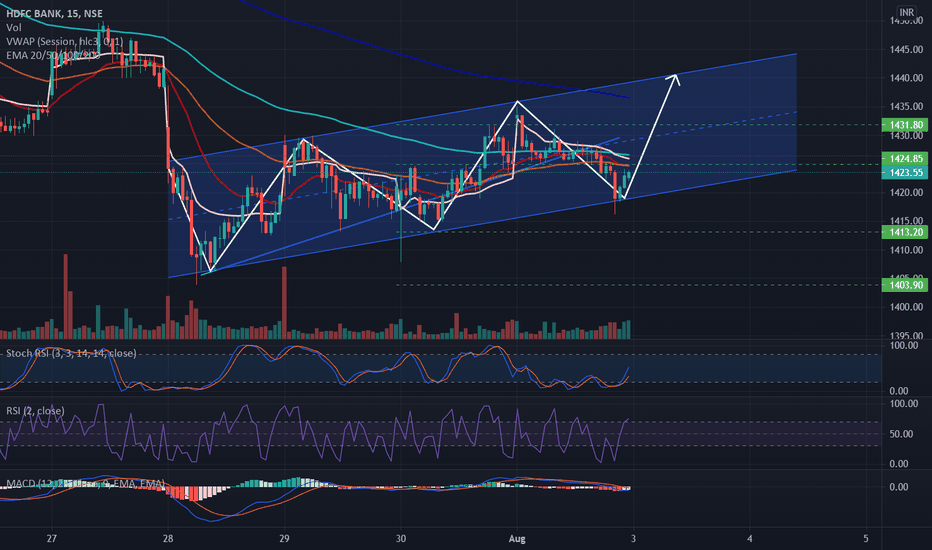Click the 1413.20 price label
The image size is (932, 550).
905,232
